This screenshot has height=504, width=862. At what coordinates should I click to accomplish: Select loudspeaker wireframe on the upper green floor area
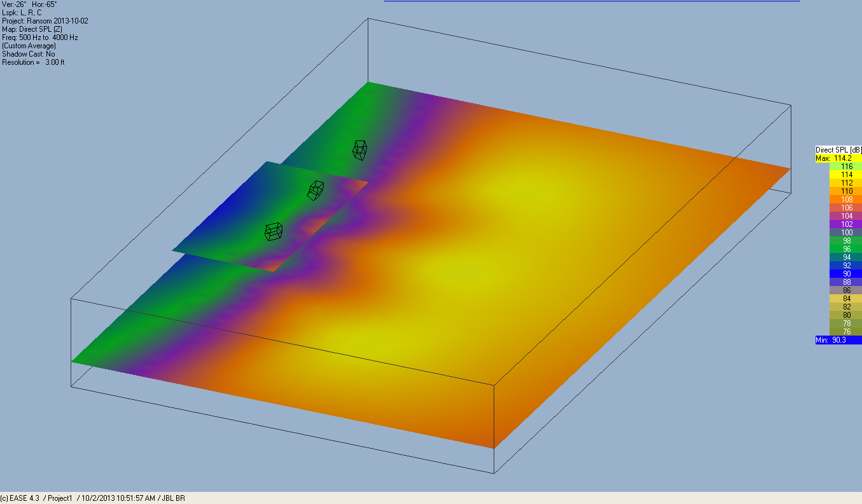pyautogui.click(x=360, y=150)
